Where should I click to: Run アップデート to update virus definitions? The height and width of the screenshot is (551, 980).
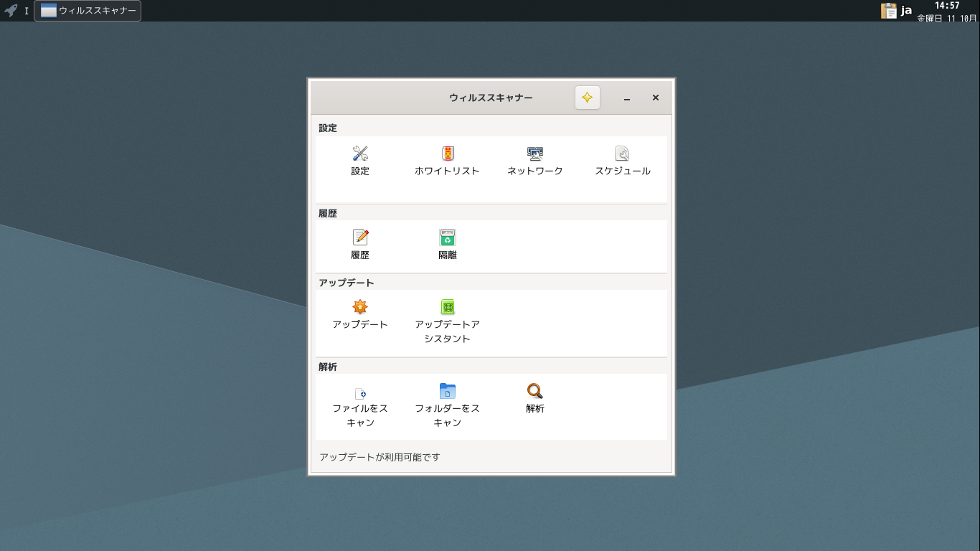359,316
